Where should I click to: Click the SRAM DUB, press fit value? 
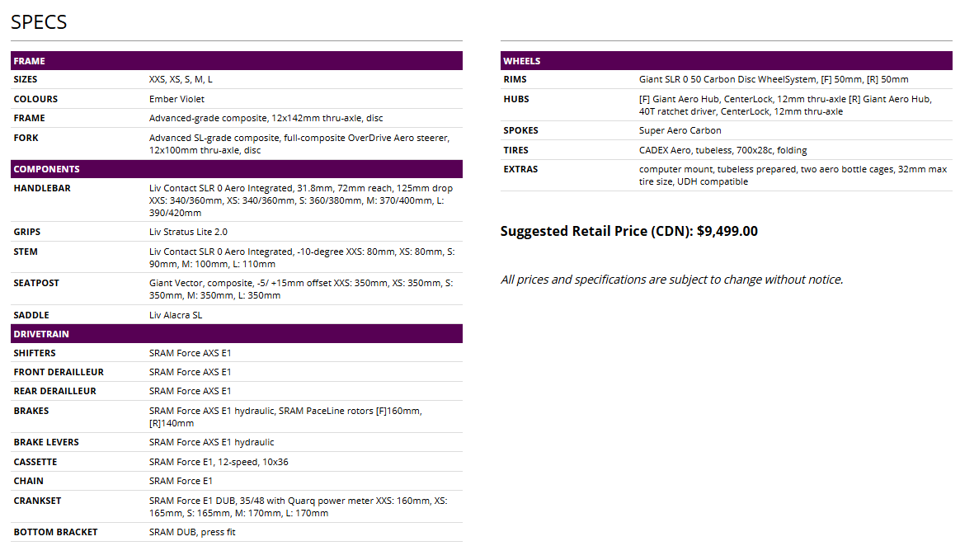click(192, 532)
